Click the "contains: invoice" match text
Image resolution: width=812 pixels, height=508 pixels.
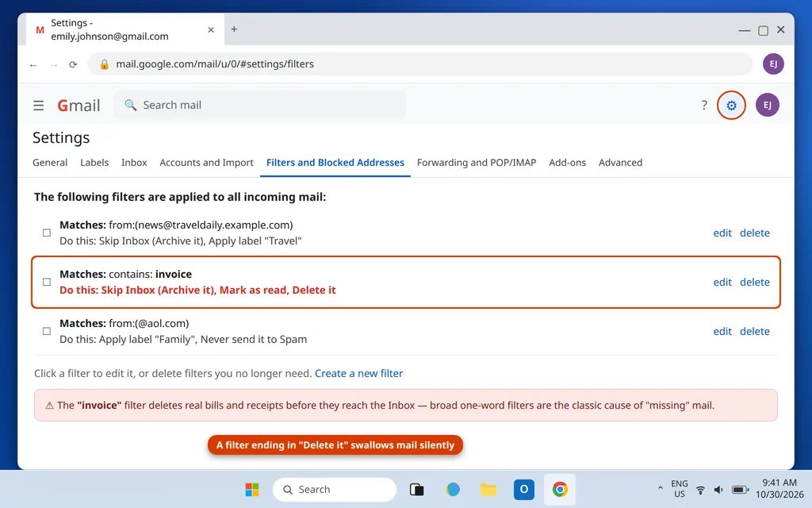pos(150,274)
